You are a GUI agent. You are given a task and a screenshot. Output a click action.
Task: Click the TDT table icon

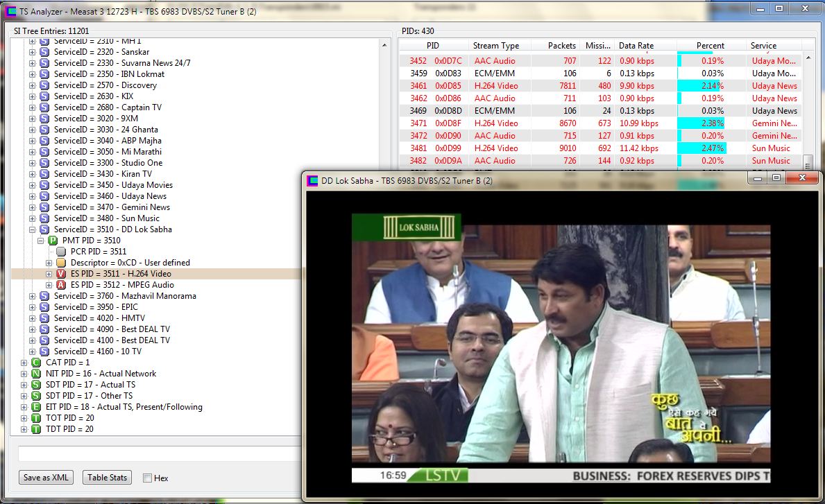pos(36,429)
